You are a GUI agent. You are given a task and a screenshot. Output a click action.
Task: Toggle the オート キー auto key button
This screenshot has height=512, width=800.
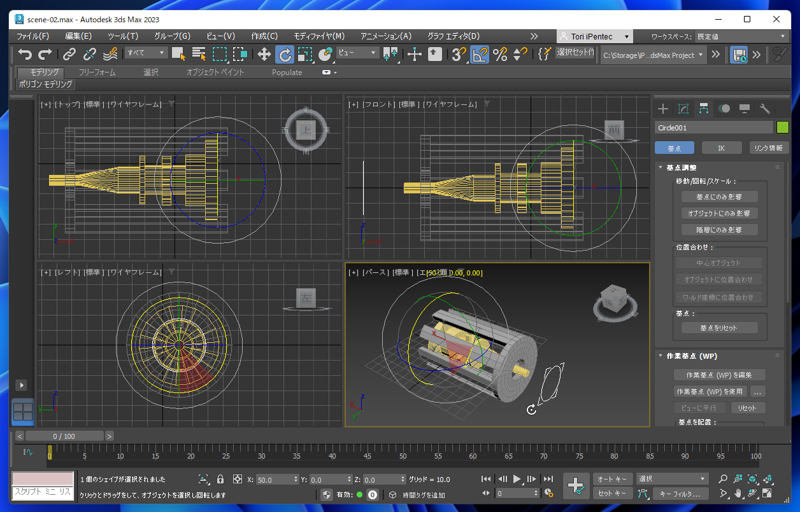click(x=612, y=479)
